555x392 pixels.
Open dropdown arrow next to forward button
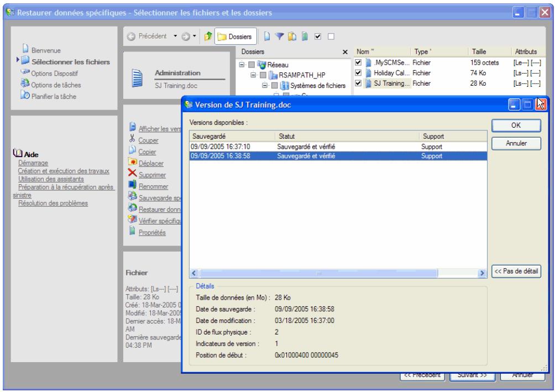(x=195, y=36)
